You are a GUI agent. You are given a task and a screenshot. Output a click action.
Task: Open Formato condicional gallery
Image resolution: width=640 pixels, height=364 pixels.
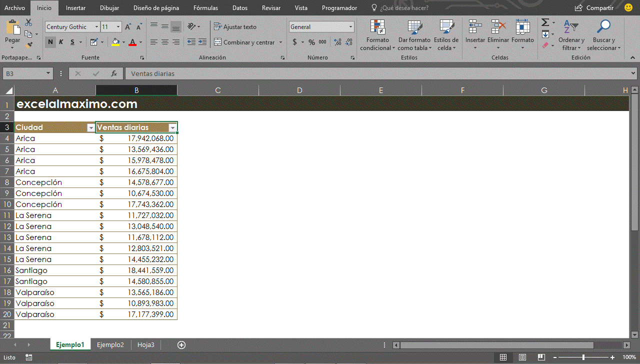[377, 36]
